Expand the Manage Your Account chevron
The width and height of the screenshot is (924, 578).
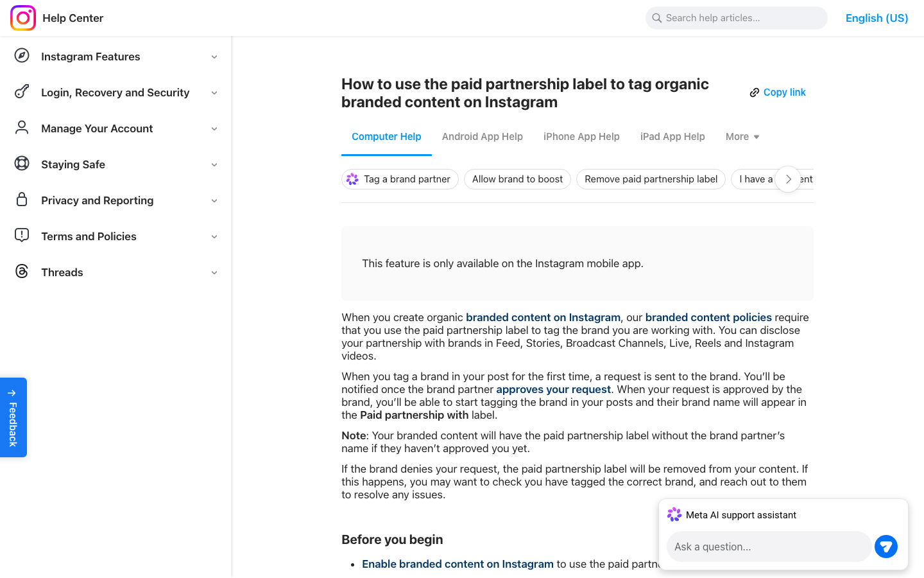pos(214,128)
